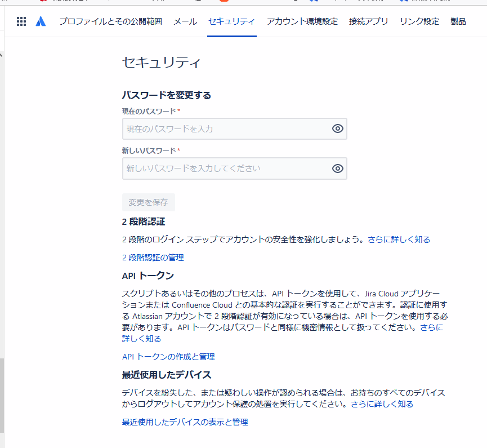Open the 2 段階認証の管理 link
487x448 pixels.
click(153, 258)
